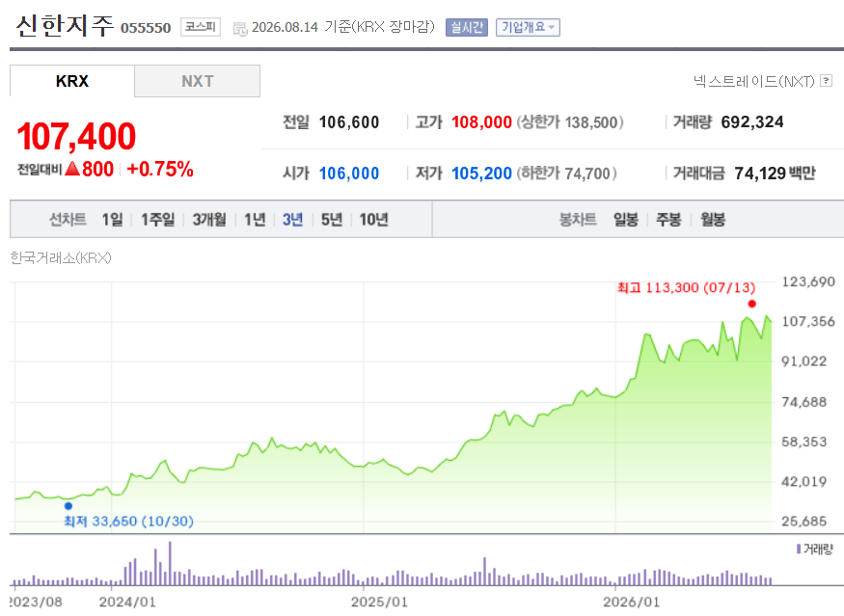
Task: Click the 2025/01 axis label
Action: pos(379,602)
